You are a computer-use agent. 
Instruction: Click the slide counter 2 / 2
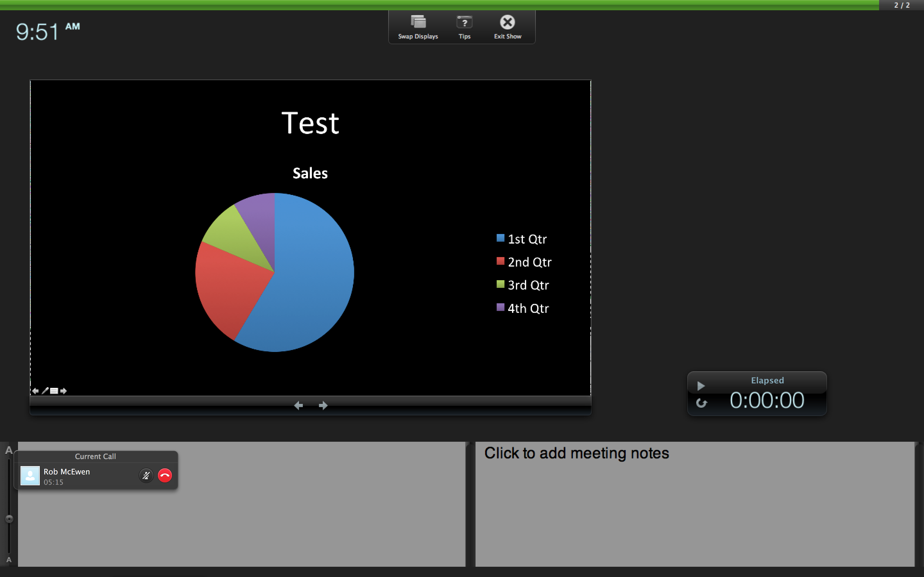pos(902,5)
